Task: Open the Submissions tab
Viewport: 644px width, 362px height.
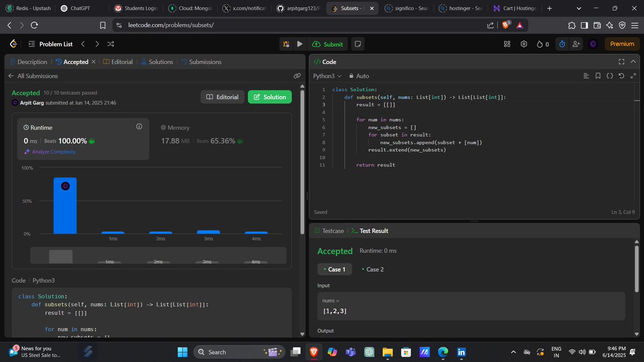Action: (201, 62)
